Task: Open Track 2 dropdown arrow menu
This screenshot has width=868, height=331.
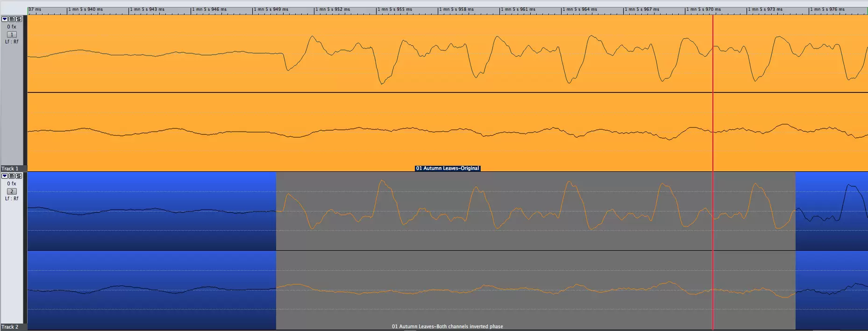Action: (5, 176)
